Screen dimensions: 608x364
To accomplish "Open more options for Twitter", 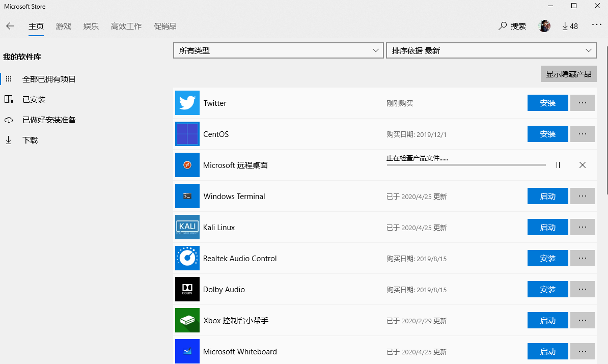I will coord(583,103).
